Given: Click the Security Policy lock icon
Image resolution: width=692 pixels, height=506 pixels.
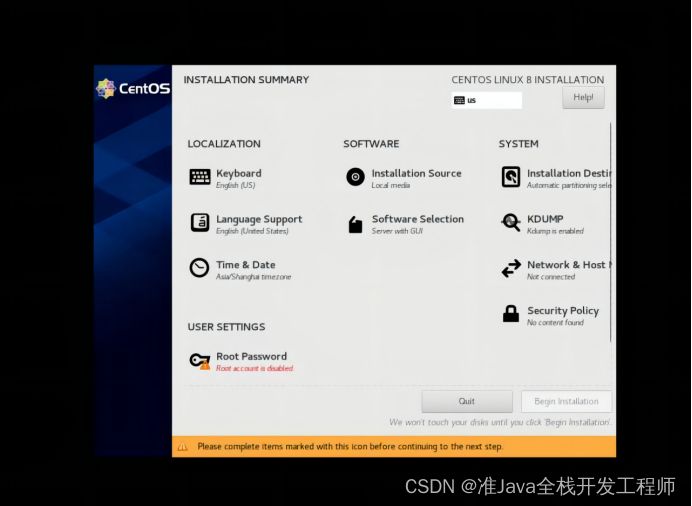Looking at the screenshot, I should pyautogui.click(x=511, y=314).
